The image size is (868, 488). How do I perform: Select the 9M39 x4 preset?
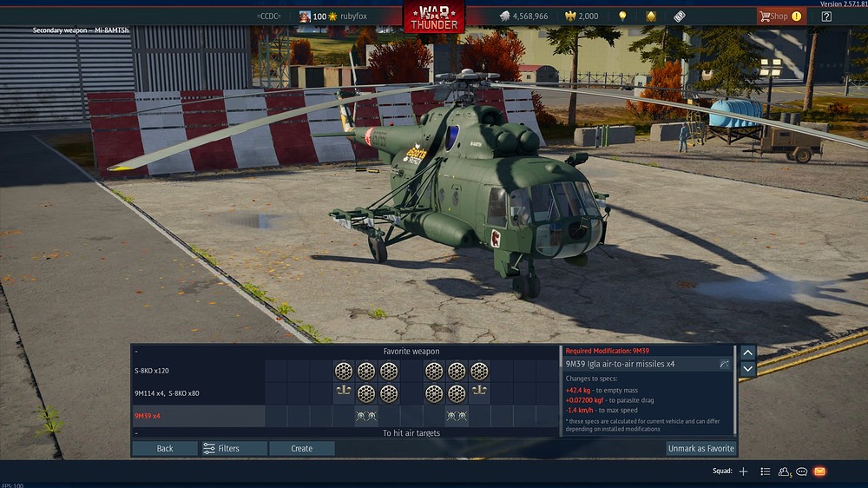coord(198,416)
